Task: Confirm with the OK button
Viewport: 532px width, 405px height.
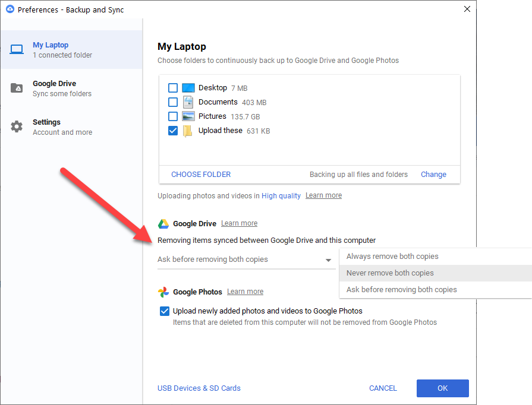Action: [443, 388]
